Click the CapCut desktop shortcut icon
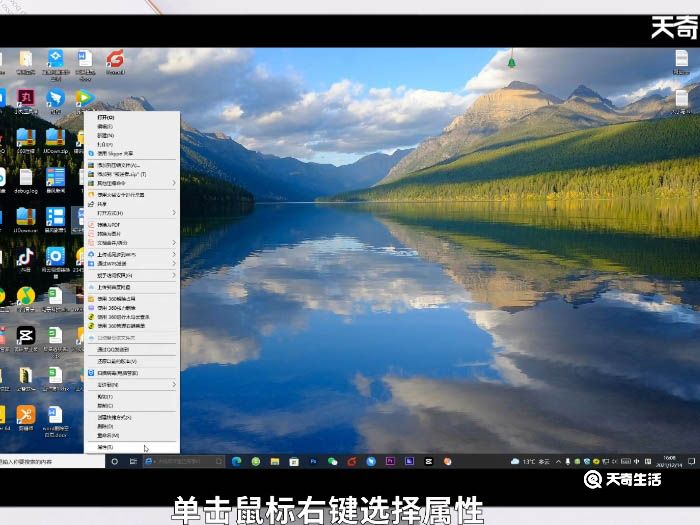The height and width of the screenshot is (525, 700). 25,335
